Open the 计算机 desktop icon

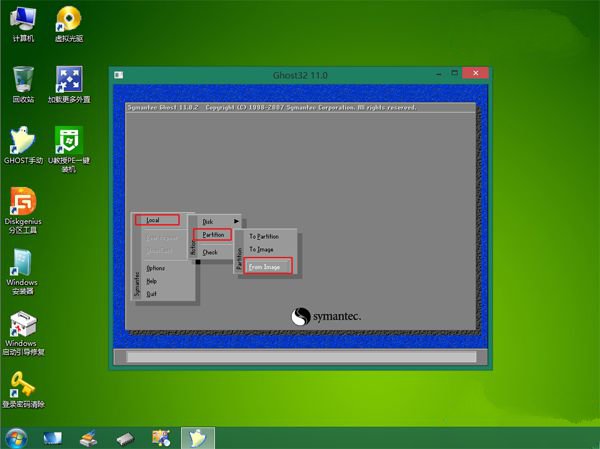(23, 24)
